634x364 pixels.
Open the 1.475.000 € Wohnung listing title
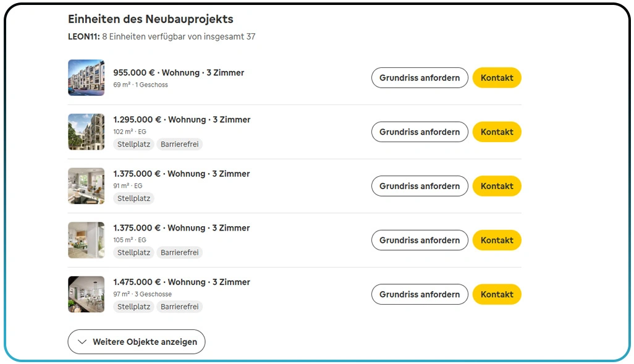[182, 282]
